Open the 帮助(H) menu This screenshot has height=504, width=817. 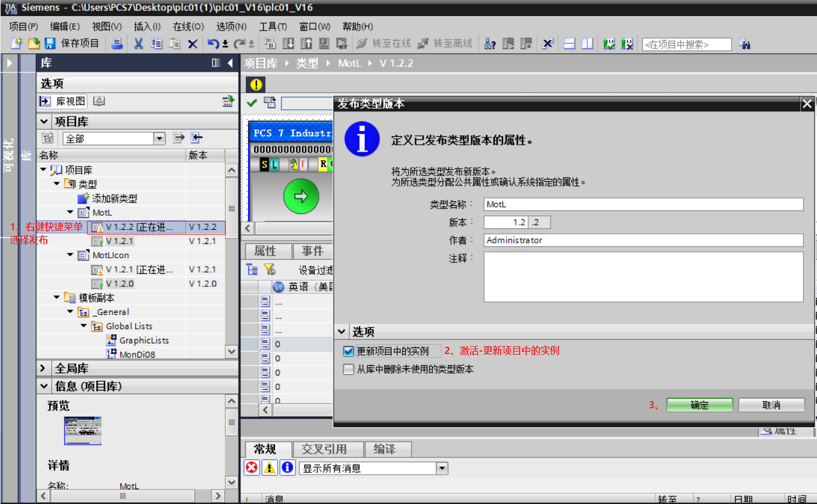(358, 26)
